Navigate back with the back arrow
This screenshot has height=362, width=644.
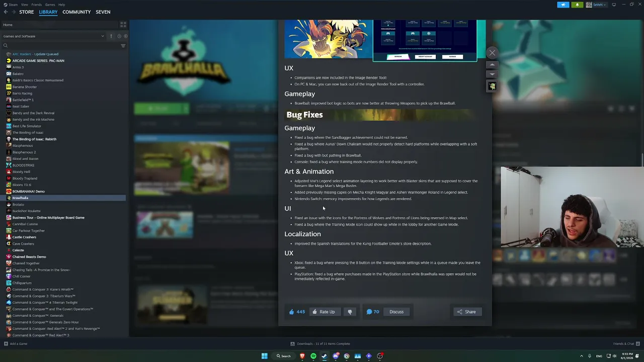click(5, 12)
